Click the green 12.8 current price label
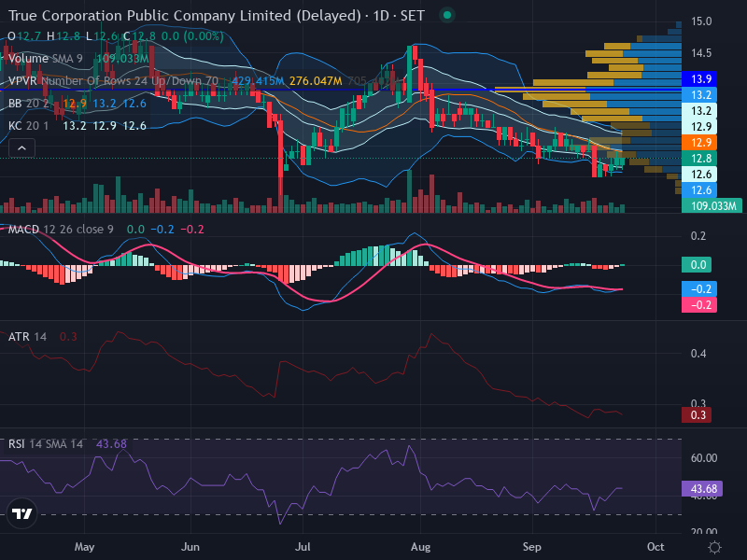Screen dimensions: 747x560 699,158
